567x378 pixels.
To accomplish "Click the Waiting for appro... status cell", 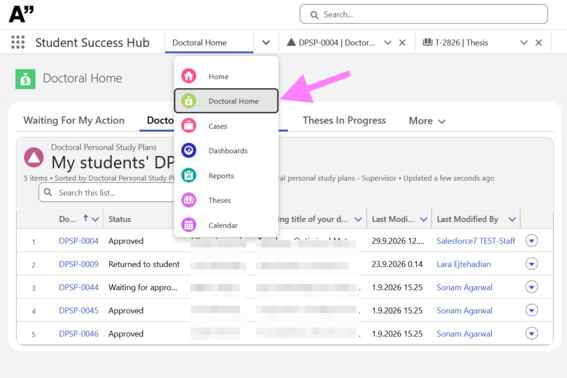I will click(143, 287).
